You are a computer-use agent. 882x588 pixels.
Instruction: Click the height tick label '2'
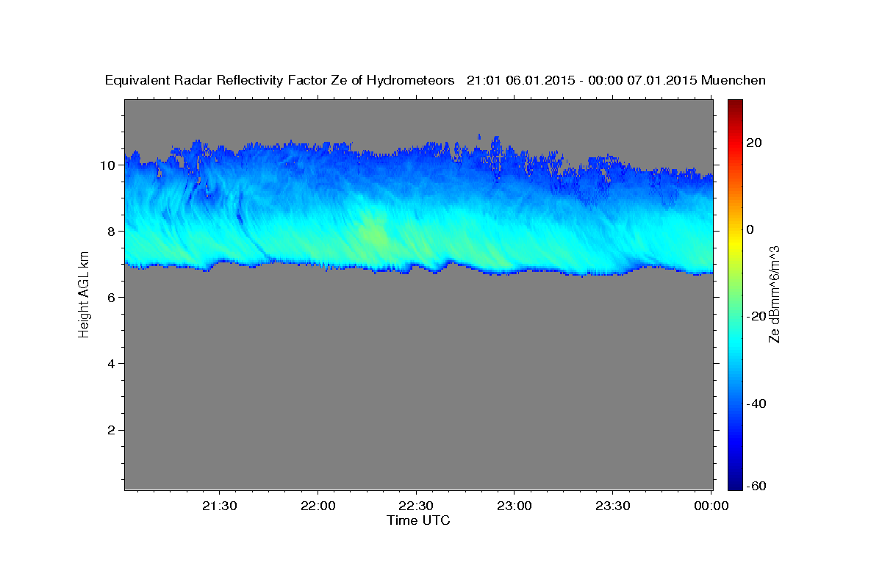click(110, 430)
